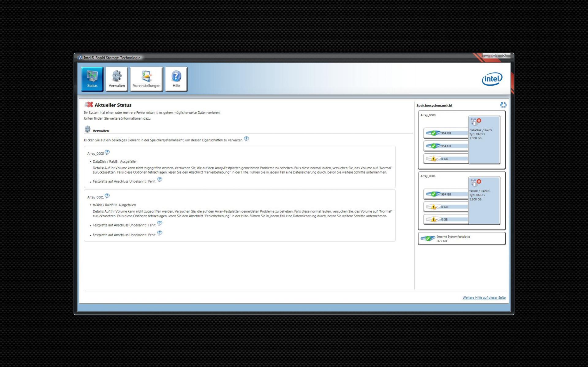Click the Weitere Hilfe auf dieser Seite link
The height and width of the screenshot is (367, 588).
[484, 298]
